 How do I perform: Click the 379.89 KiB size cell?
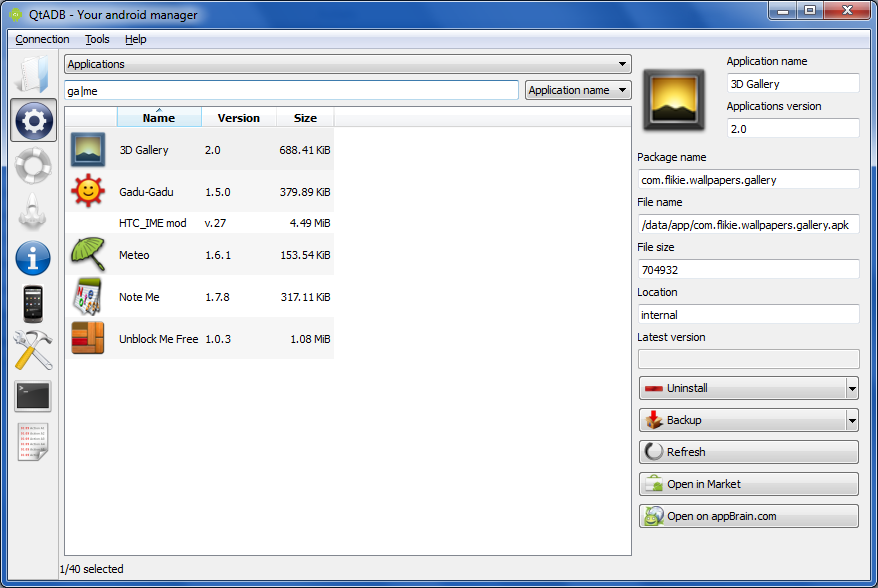(x=305, y=192)
